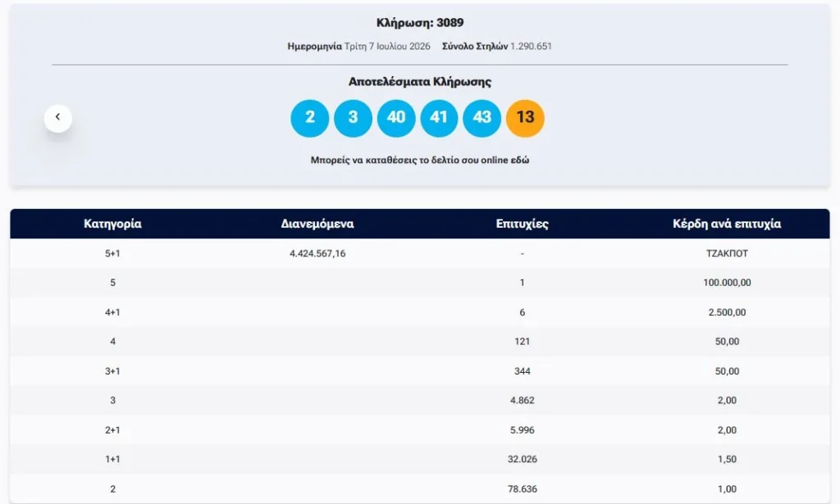Click the Διανεμόμενα column header
The width and height of the screenshot is (840, 504).
click(317, 224)
